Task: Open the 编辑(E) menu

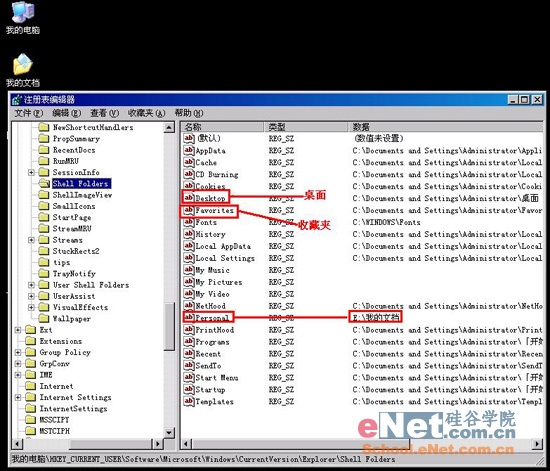Action: click(66, 113)
